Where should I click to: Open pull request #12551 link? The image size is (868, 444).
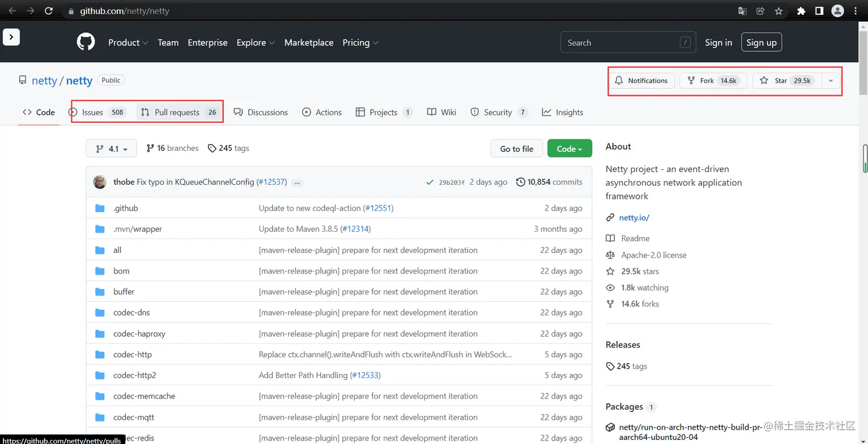(379, 208)
